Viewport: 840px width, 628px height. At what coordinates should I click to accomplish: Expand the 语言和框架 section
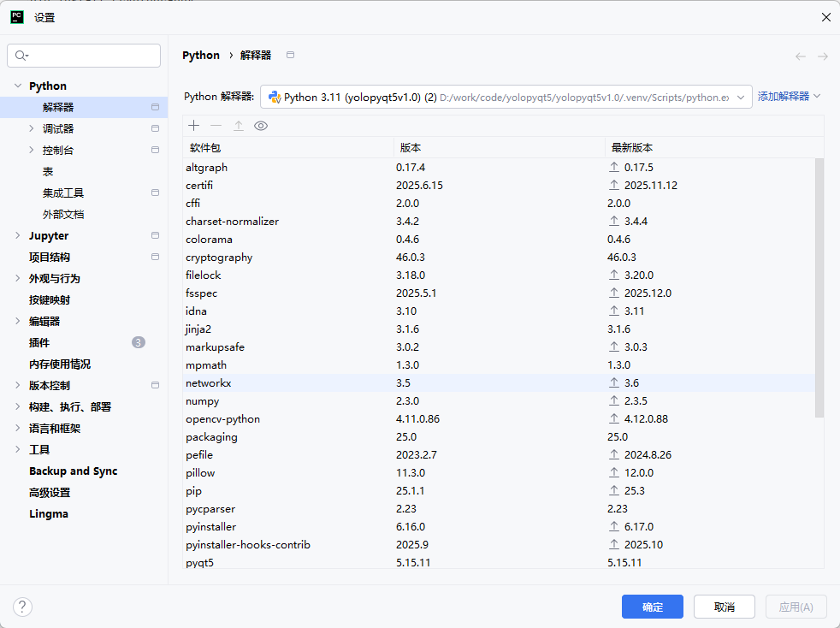coord(18,428)
